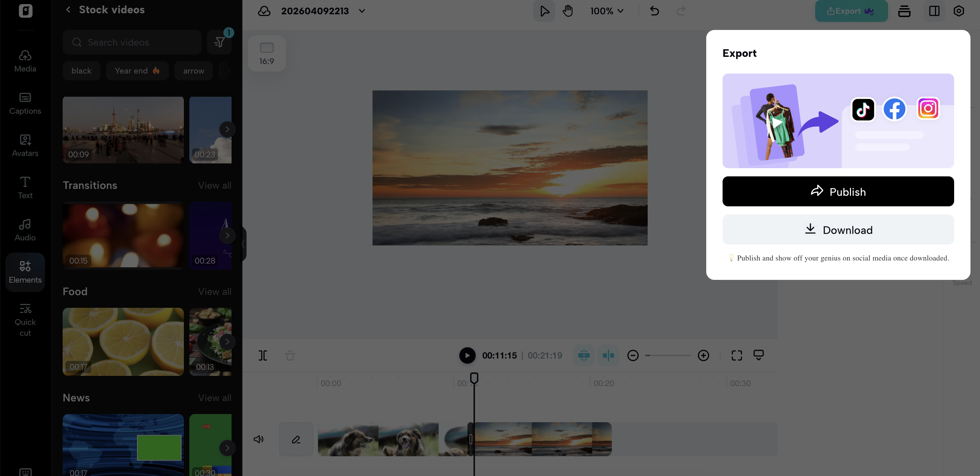The image size is (980, 476).
Task: Open the Text panel in the sidebar
Action: (25, 188)
